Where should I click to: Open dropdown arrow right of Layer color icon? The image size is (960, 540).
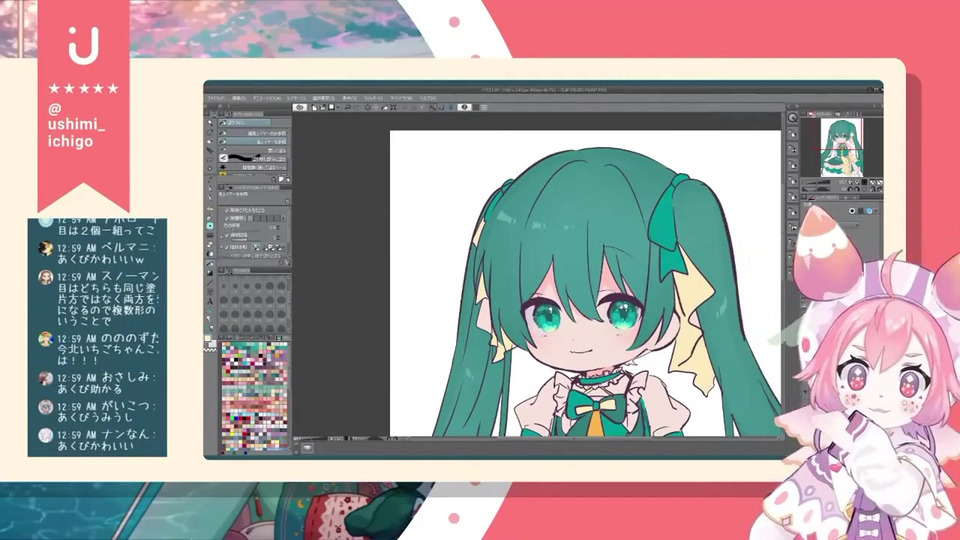click(x=876, y=211)
